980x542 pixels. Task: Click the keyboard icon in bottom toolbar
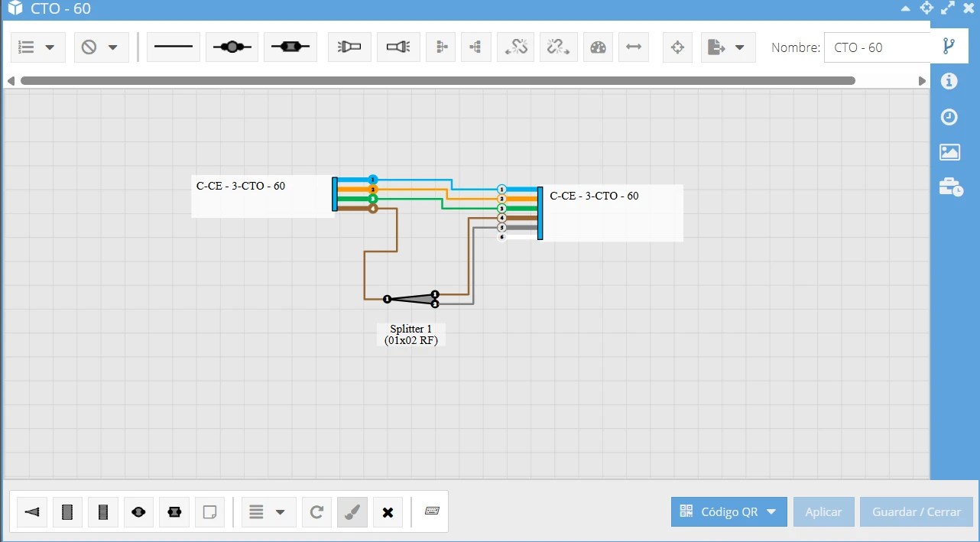pyautogui.click(x=432, y=511)
